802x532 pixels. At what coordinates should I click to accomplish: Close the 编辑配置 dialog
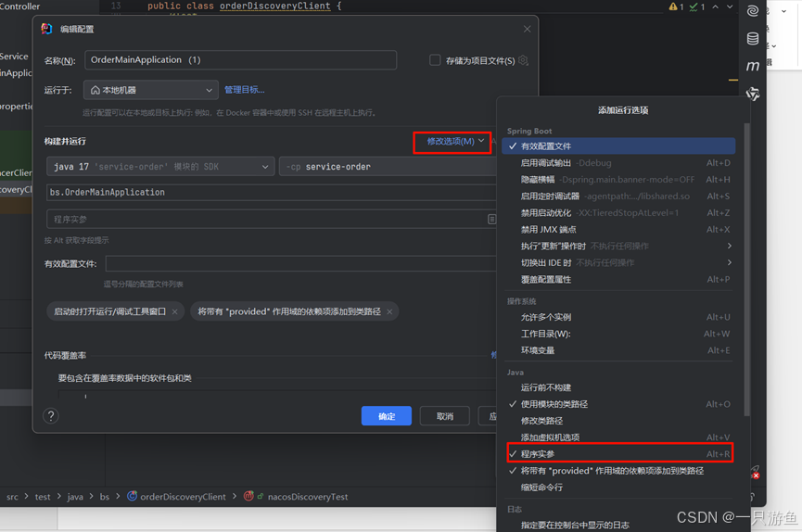[x=527, y=29]
